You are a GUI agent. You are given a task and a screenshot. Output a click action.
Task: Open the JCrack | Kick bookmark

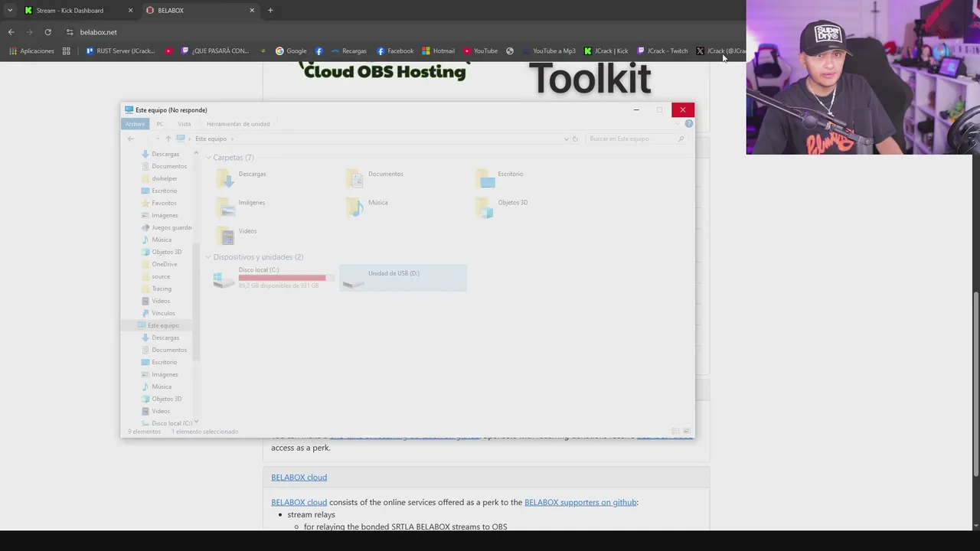coord(606,51)
